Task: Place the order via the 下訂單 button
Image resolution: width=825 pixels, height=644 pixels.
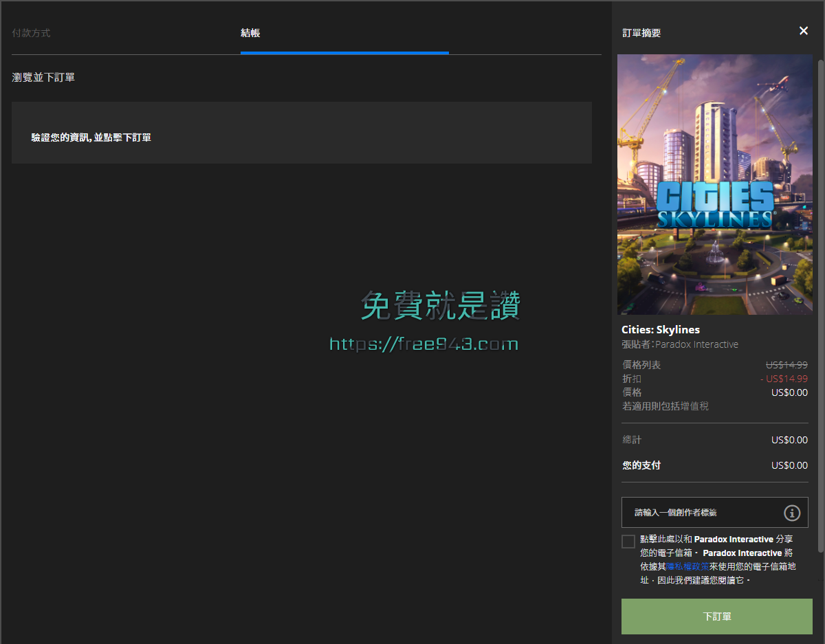Action: [x=716, y=617]
